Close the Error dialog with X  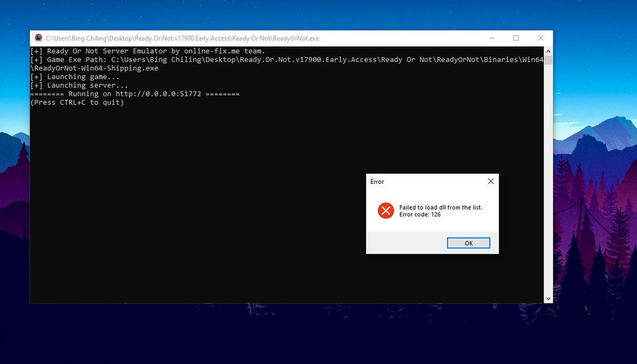pos(490,181)
